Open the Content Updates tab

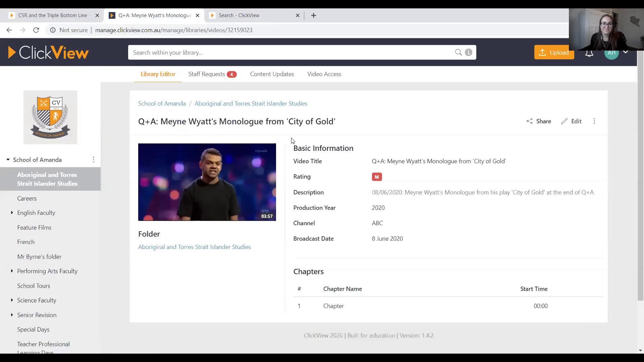point(272,74)
